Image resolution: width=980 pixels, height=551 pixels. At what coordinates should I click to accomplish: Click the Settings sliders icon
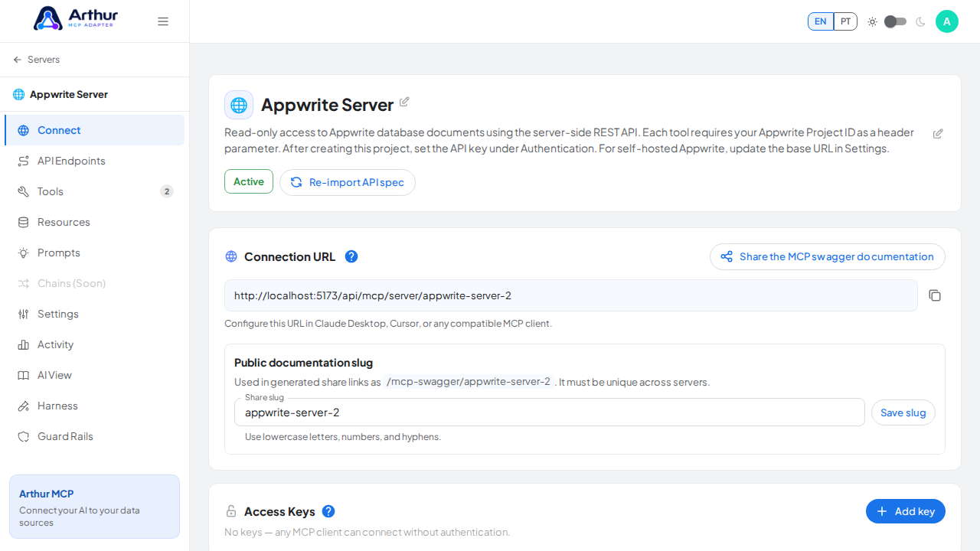point(24,314)
